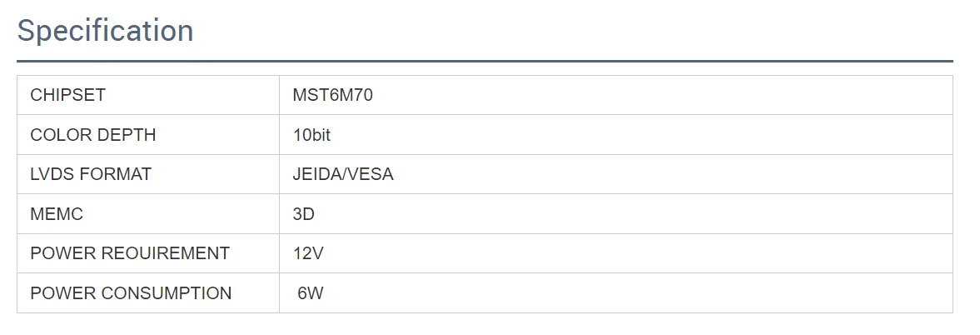Click the word DEPTH in second row
The width and height of the screenshot is (980, 335).
pyautogui.click(x=127, y=135)
